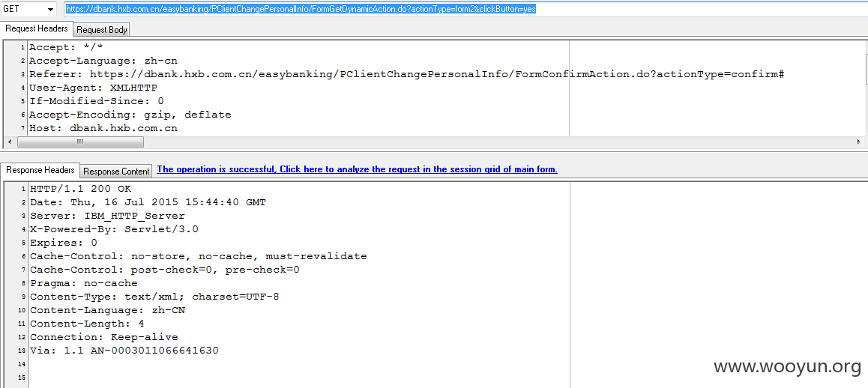Select the 'If-Modified-Since: 0' line

click(x=97, y=101)
